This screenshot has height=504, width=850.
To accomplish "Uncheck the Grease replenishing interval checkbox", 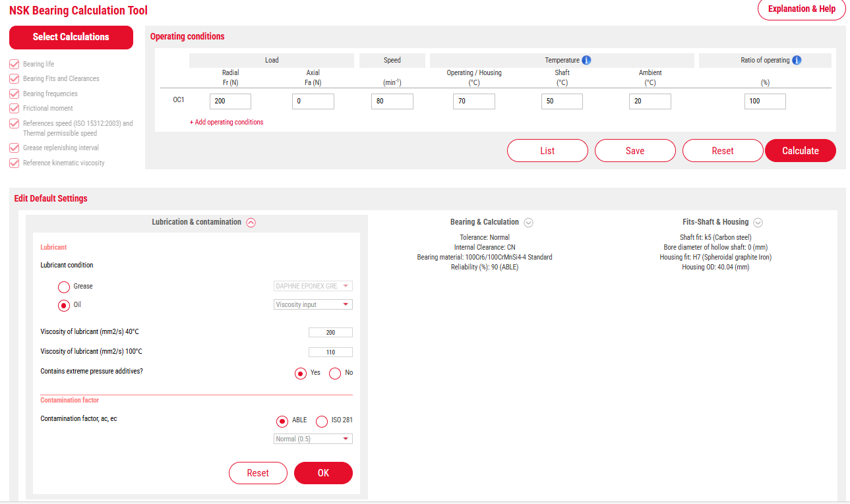I will pyautogui.click(x=14, y=148).
